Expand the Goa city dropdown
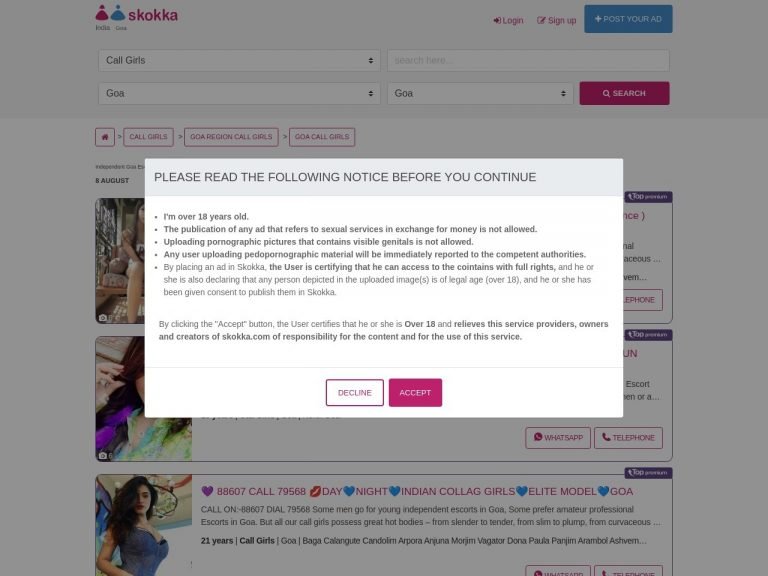Screen dimensions: 768x576 480,93
